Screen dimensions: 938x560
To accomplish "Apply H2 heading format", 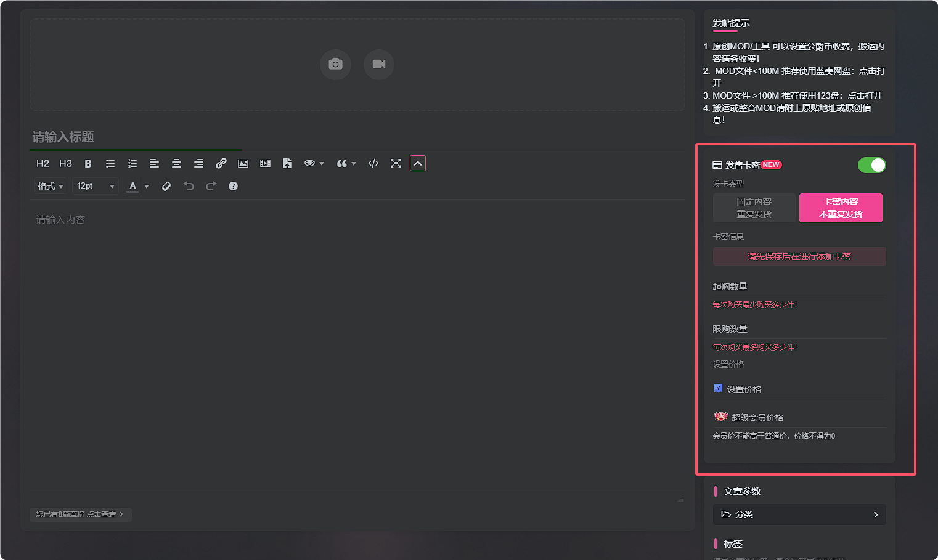I will point(43,163).
